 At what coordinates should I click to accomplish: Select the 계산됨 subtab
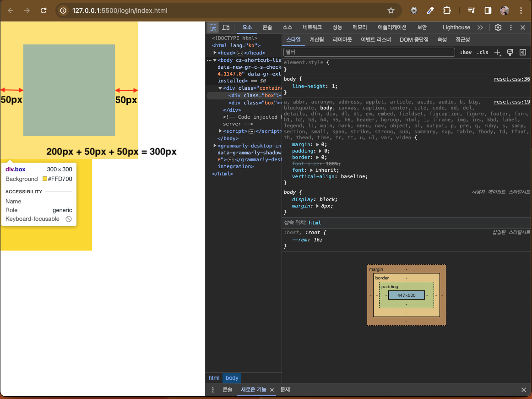click(316, 40)
